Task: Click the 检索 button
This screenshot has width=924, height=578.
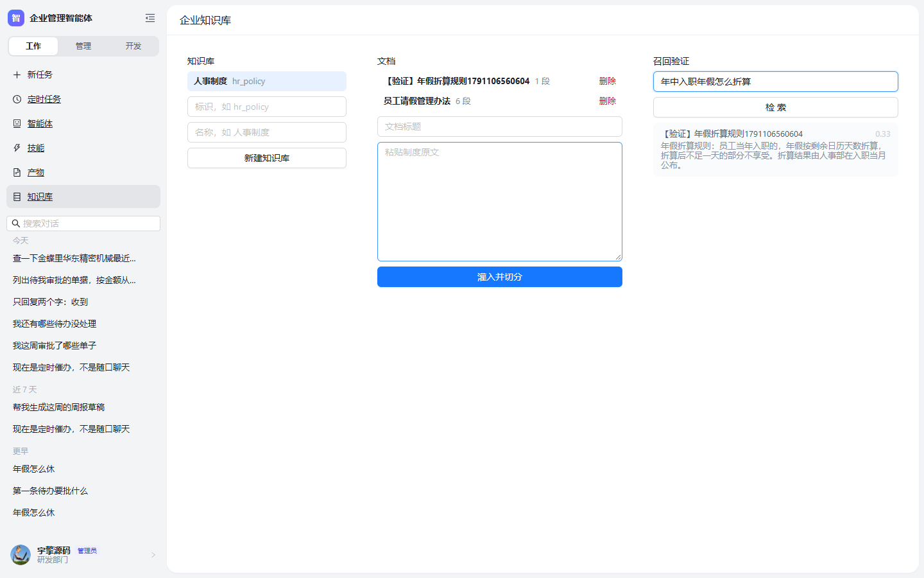Action: 776,107
